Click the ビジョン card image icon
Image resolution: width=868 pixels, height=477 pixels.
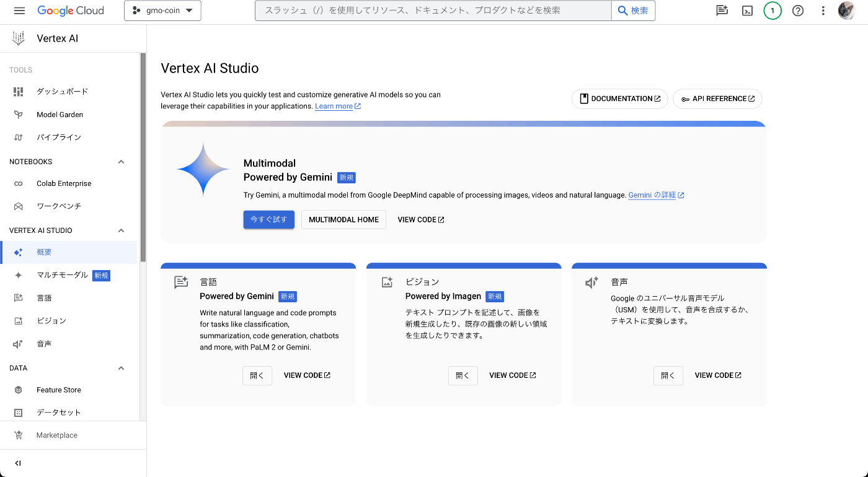pos(387,282)
